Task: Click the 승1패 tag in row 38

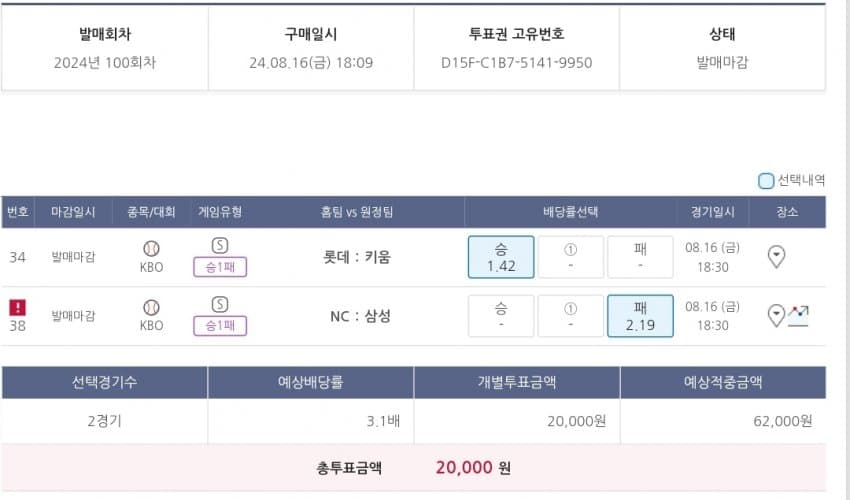Action: click(220, 326)
